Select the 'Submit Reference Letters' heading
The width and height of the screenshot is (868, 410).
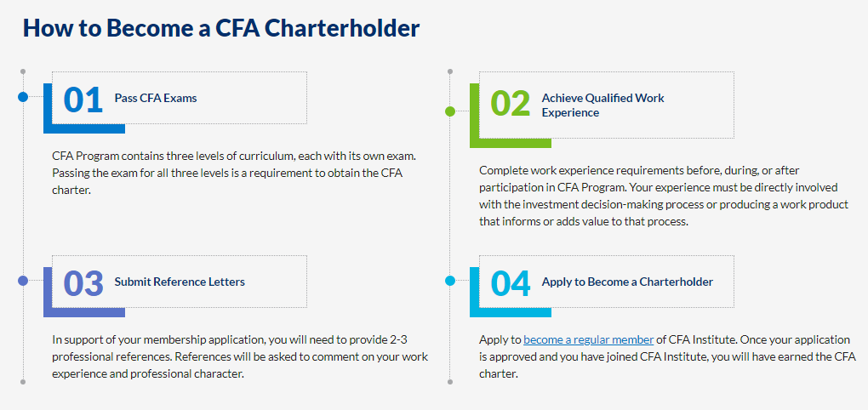pos(180,282)
